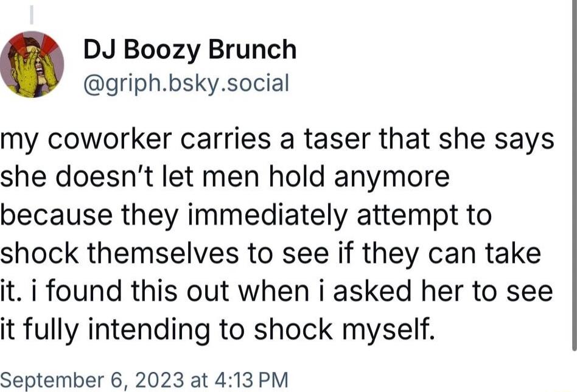Click the DJ Boozy Brunch display name
Viewport: 577px width, 392px height.
tap(190, 50)
